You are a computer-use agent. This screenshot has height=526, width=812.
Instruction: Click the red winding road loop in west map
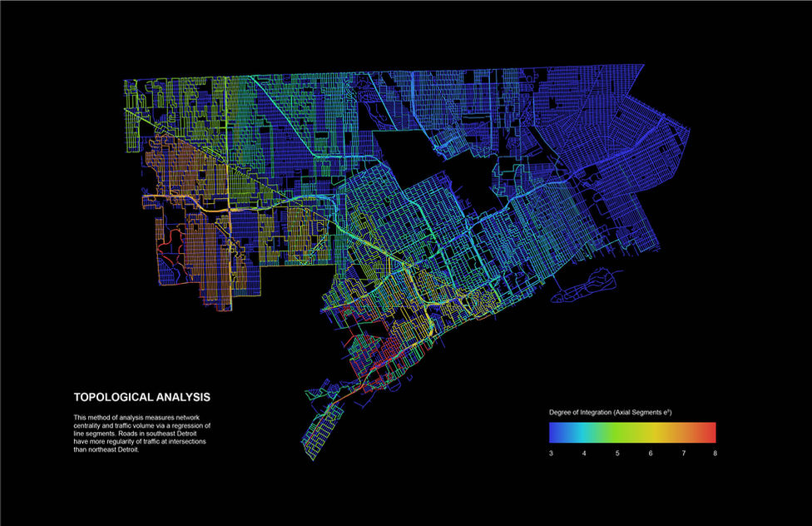coord(171,250)
